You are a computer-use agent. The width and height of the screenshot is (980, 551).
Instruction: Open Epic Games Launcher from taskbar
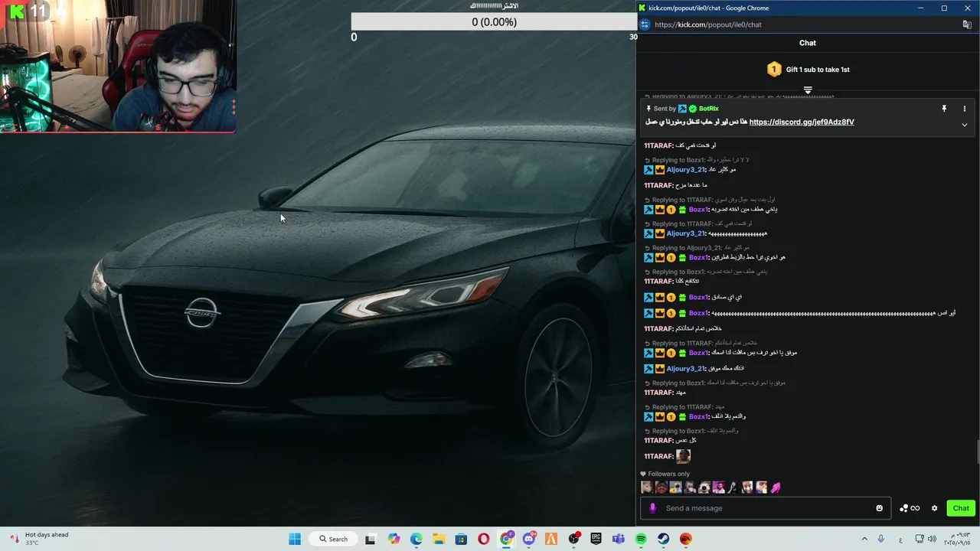[596, 539]
